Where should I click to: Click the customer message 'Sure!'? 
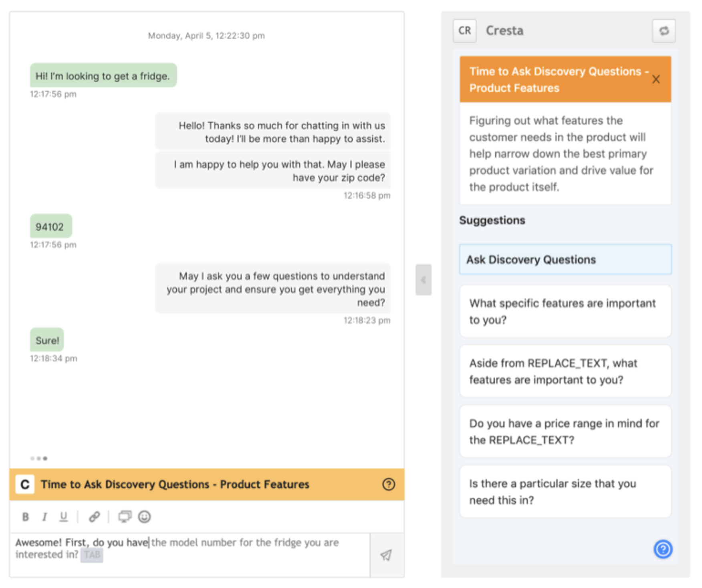(x=47, y=340)
